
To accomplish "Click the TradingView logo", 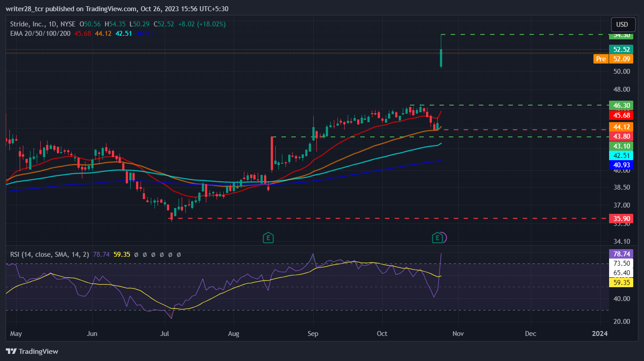I will click(32, 351).
